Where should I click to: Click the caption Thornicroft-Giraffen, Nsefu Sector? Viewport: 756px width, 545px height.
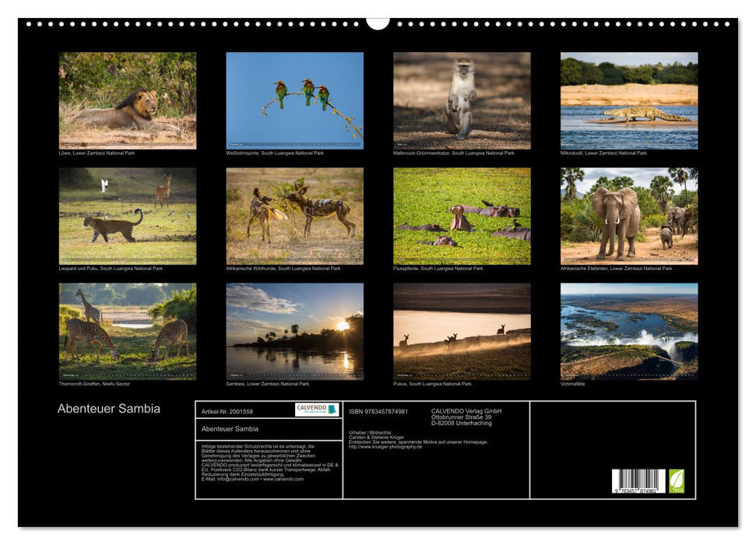(95, 382)
